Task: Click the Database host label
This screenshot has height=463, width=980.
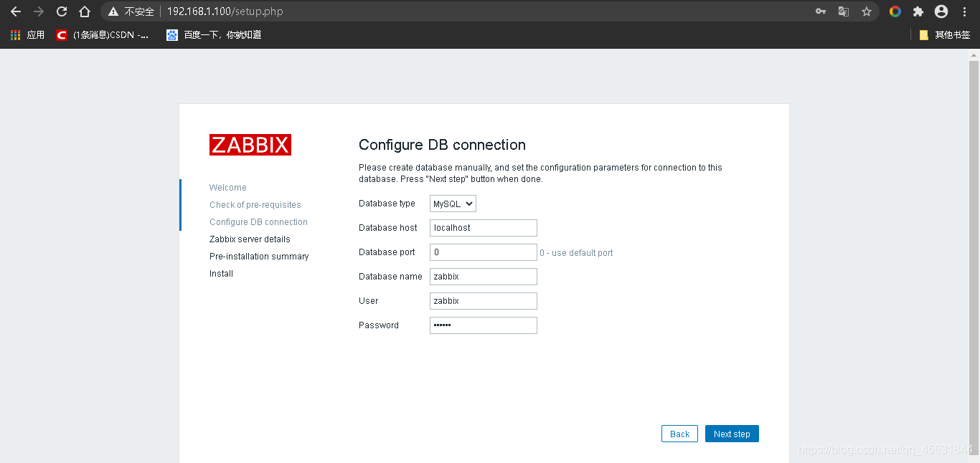Action: [388, 228]
